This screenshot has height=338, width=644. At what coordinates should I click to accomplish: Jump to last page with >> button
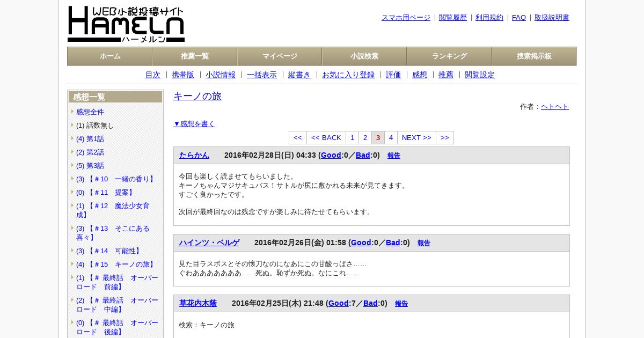click(x=445, y=138)
